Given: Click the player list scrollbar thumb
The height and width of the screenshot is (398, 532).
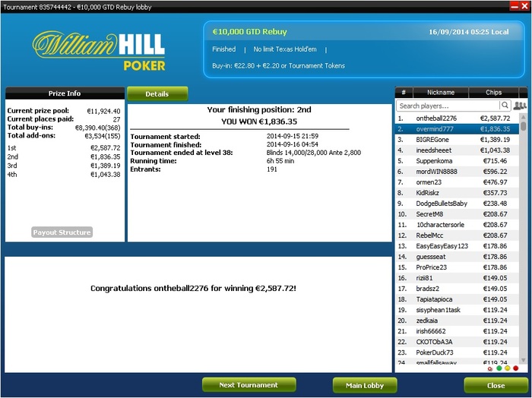Looking at the screenshot, I should pos(523,126).
